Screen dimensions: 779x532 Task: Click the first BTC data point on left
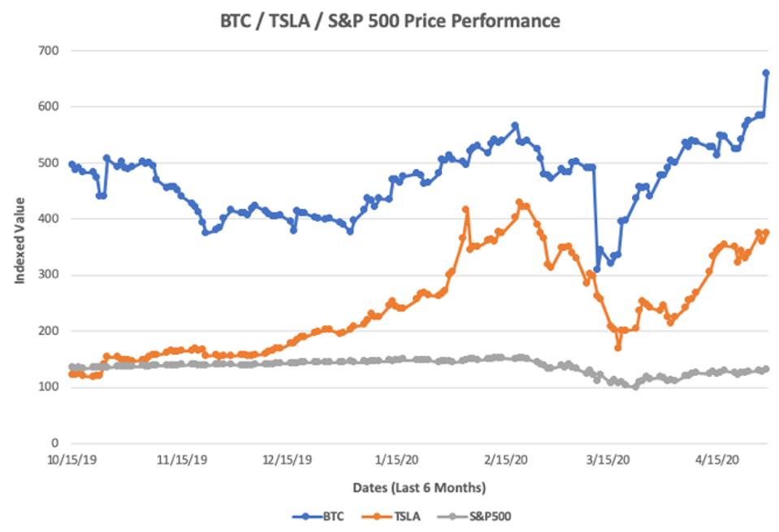point(71,164)
